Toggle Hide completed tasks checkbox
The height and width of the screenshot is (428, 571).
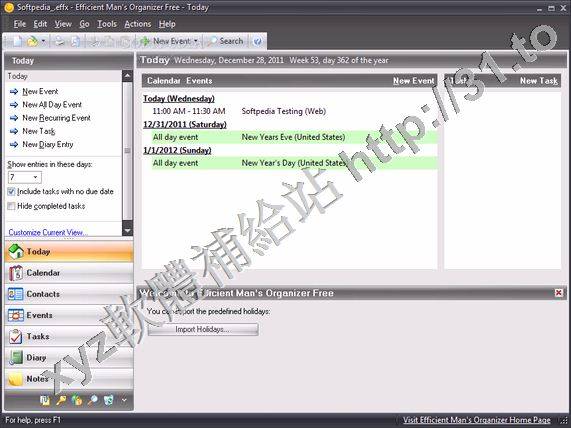[11, 206]
